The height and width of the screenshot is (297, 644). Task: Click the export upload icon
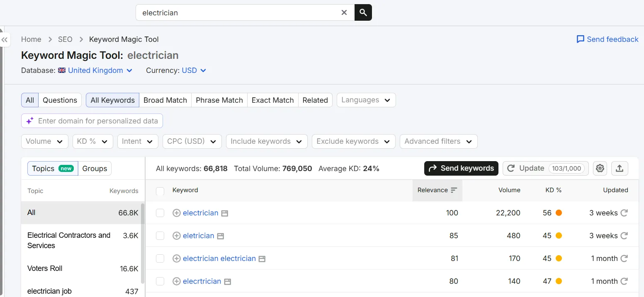(620, 168)
